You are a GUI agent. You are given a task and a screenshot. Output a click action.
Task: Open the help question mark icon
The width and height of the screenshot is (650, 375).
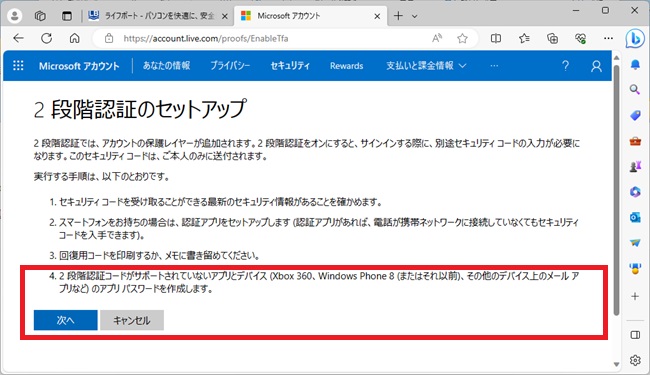[x=565, y=65]
